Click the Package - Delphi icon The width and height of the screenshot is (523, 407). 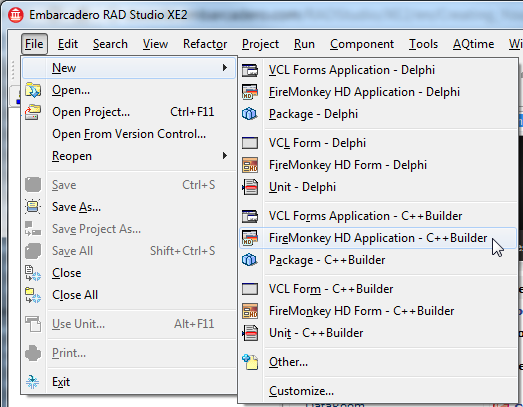[x=250, y=114]
